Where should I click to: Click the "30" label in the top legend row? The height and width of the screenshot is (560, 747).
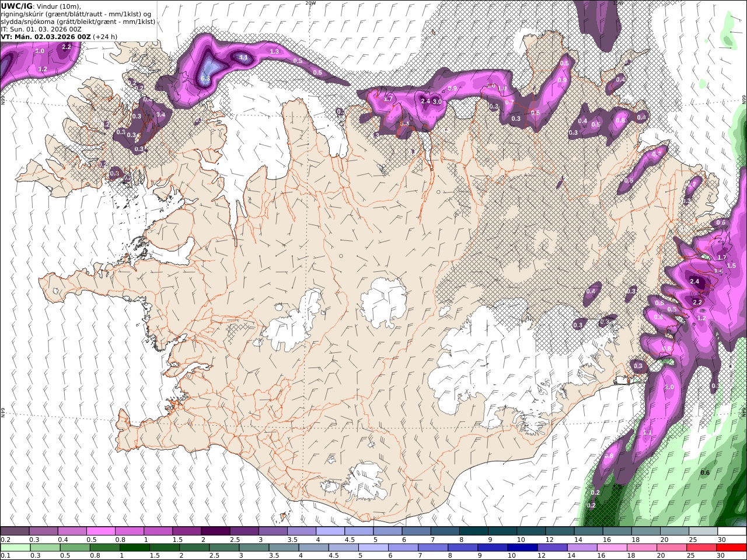(x=721, y=540)
